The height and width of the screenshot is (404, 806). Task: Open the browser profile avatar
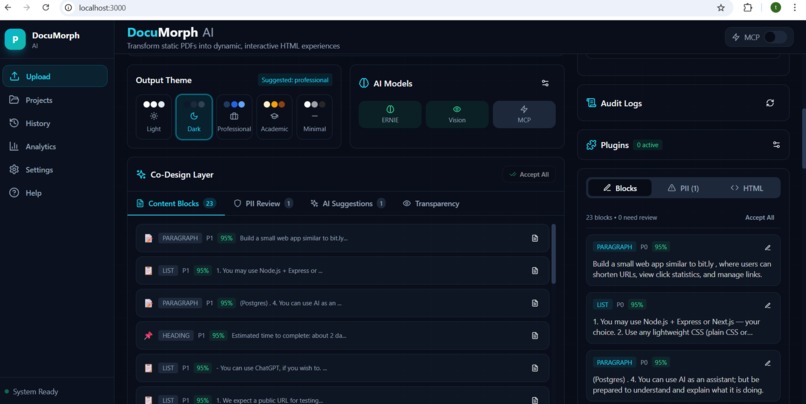tap(775, 8)
